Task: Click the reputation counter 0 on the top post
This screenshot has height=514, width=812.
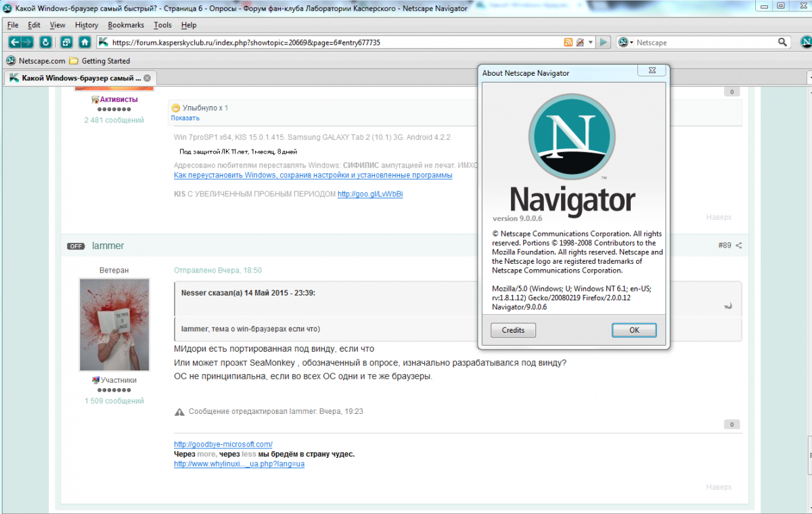Action: (x=731, y=91)
